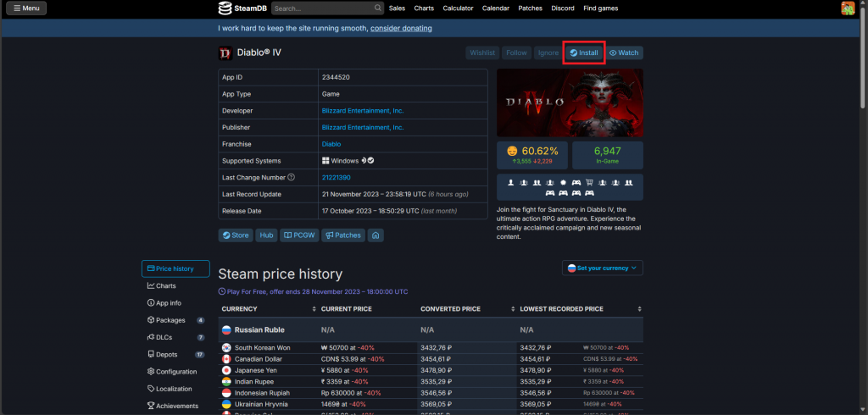Follow the consider donating link
The width and height of the screenshot is (868, 415).
click(x=401, y=28)
